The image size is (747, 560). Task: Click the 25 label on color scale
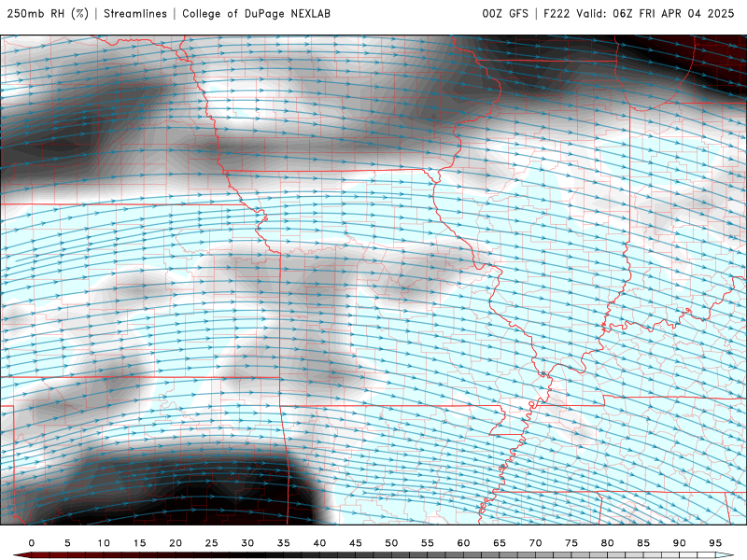point(212,543)
